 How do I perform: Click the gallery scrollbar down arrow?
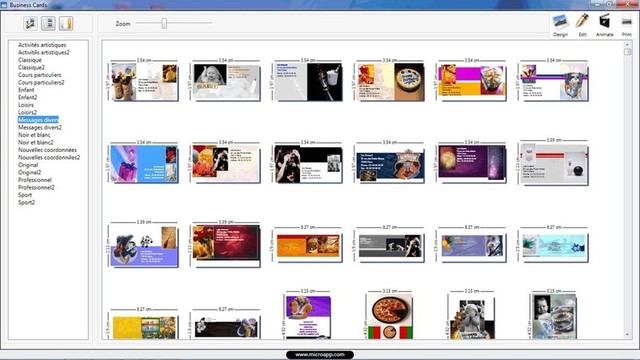click(627, 335)
